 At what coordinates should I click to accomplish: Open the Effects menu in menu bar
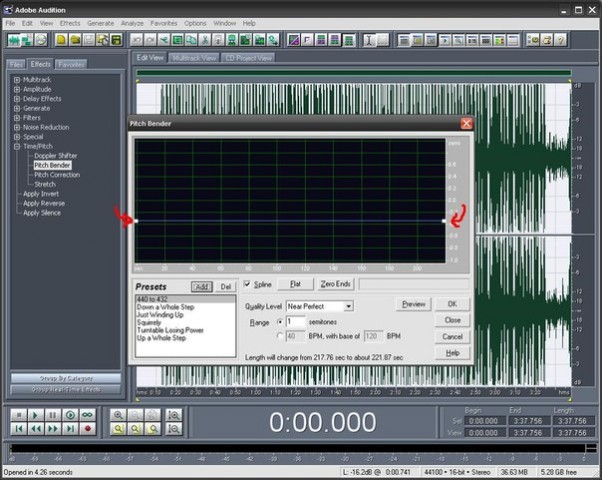tap(69, 22)
